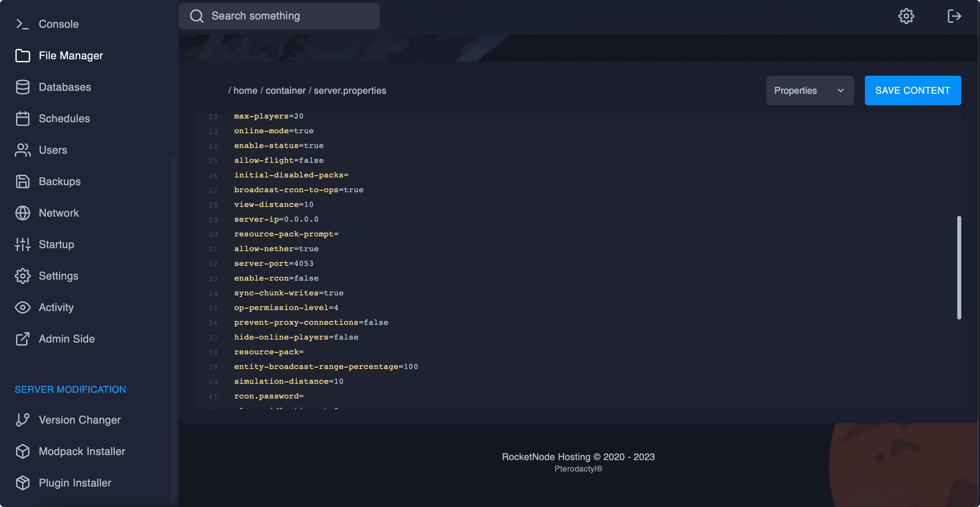Screen dimensions: 980x507
Task: Click the chevron arrow in the Properties selector
Action: 841,91
